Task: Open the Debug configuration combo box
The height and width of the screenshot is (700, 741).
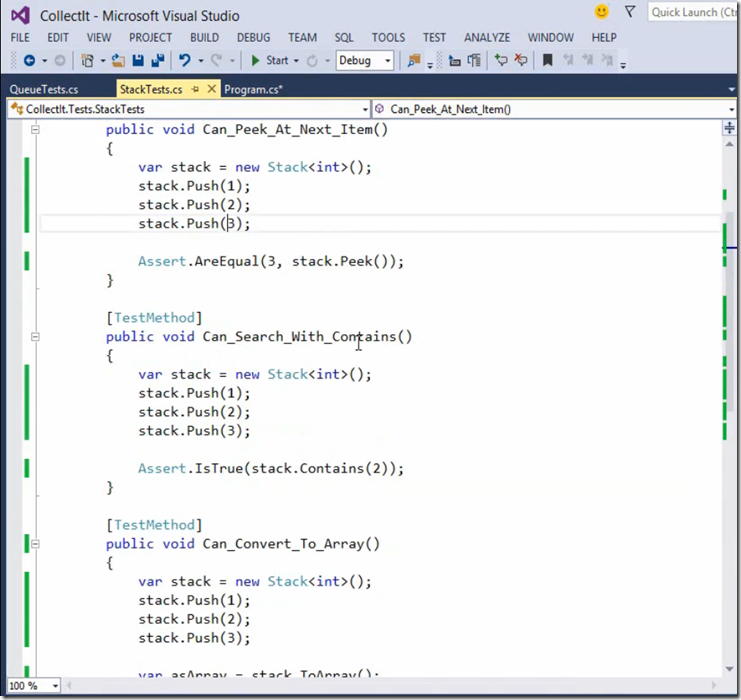Action: [x=364, y=60]
